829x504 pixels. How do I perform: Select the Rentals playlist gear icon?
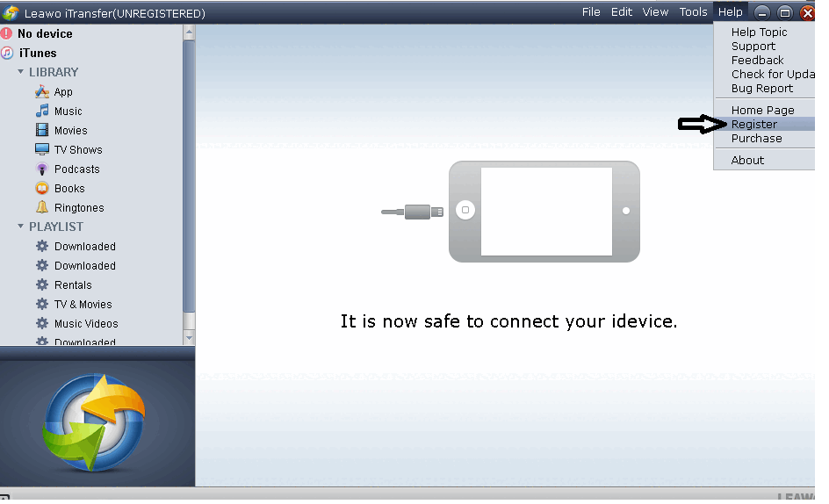[41, 284]
